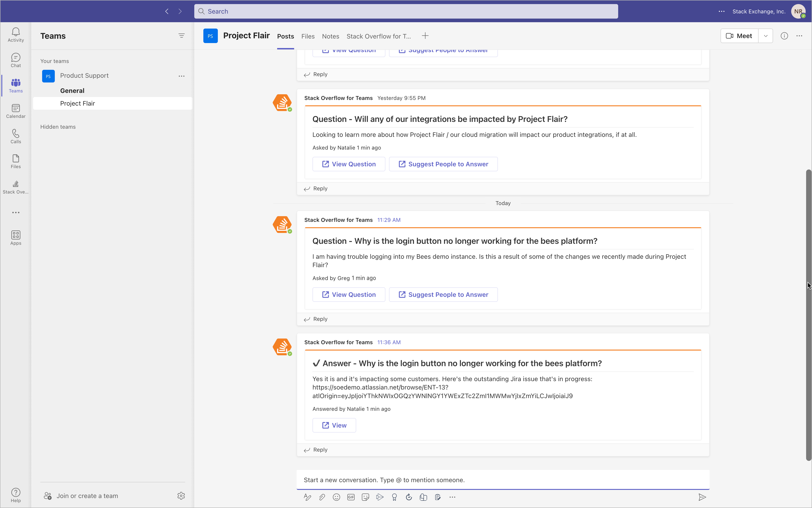Reply to the Yesterday 9:55 PM post
Viewport: 812px width, 508px height.
pyautogui.click(x=315, y=189)
